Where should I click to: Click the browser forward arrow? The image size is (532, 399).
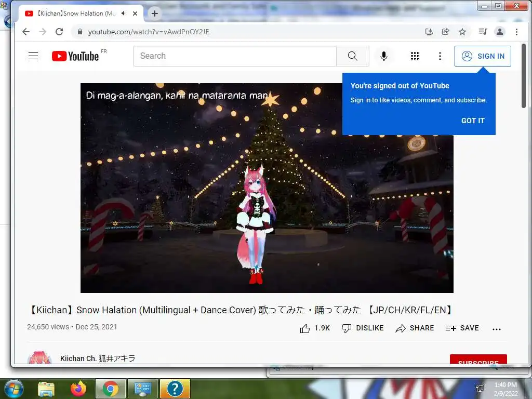[43, 32]
